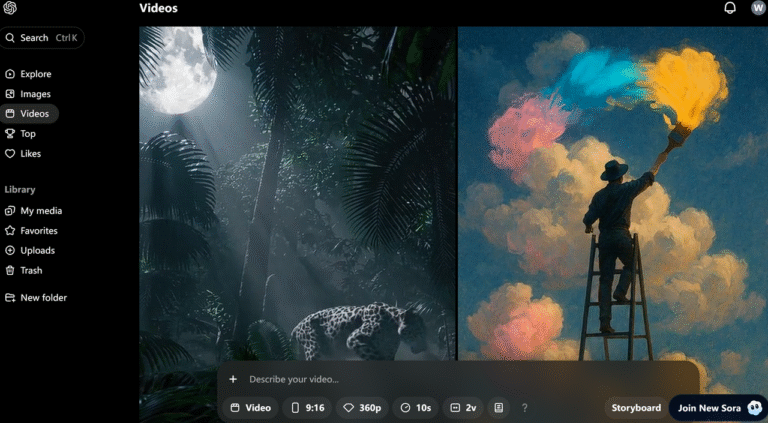This screenshot has height=423, width=768.
Task: Open the 2v variations selector
Action: 464,408
